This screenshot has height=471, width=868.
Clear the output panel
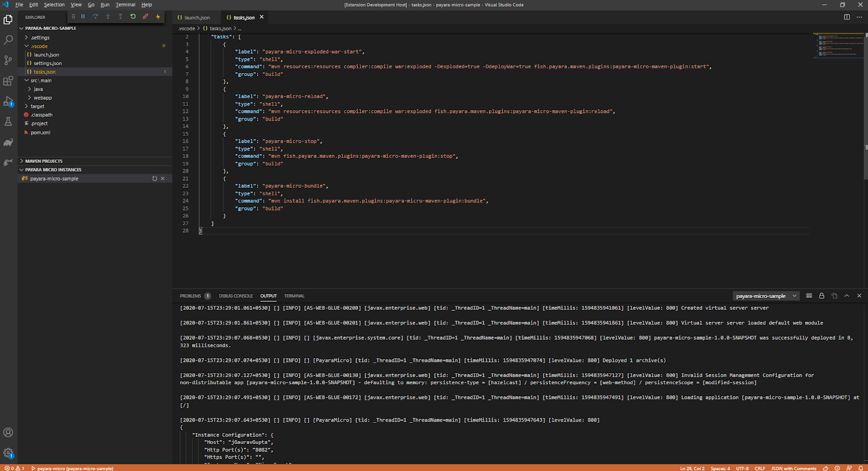(x=809, y=296)
